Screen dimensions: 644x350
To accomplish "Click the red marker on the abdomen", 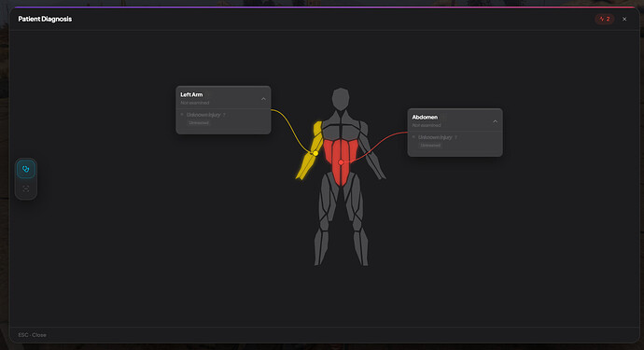I will point(341,162).
